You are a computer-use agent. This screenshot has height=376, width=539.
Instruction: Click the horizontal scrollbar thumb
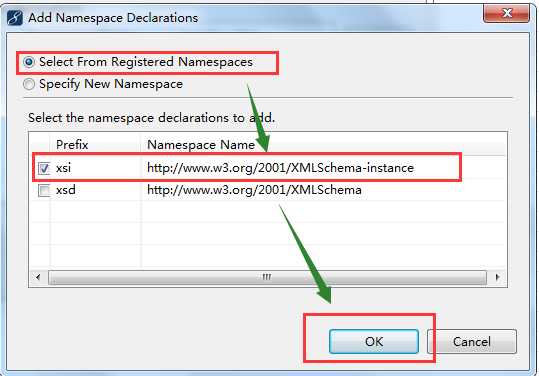pos(267,277)
